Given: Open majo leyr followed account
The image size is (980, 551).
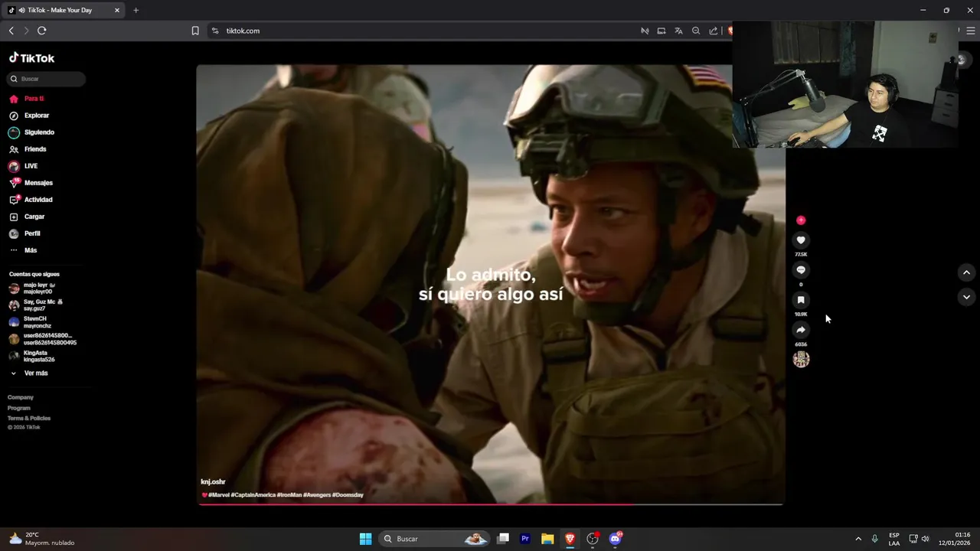Looking at the screenshot, I should point(31,289).
